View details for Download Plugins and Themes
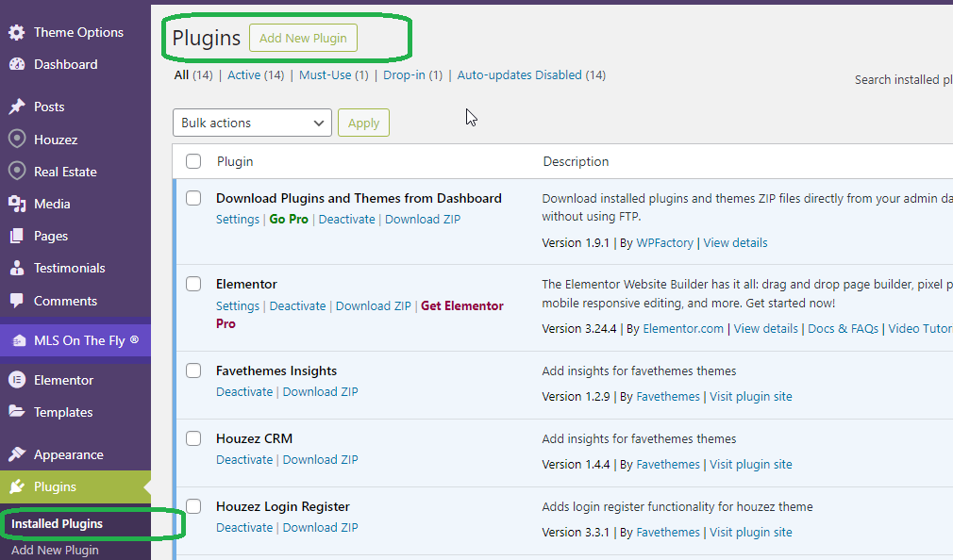Screen dimensions: 953x560 click(735, 242)
